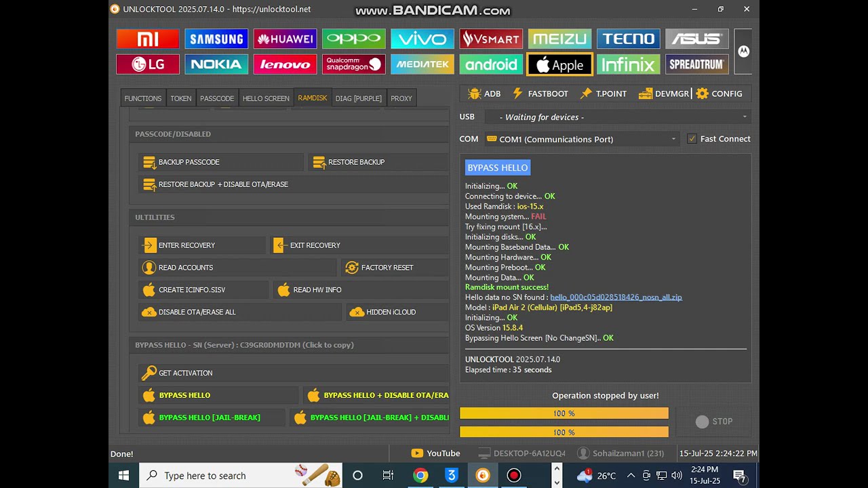Select the Lenovo brand tile
The image size is (868, 488).
pyautogui.click(x=285, y=64)
